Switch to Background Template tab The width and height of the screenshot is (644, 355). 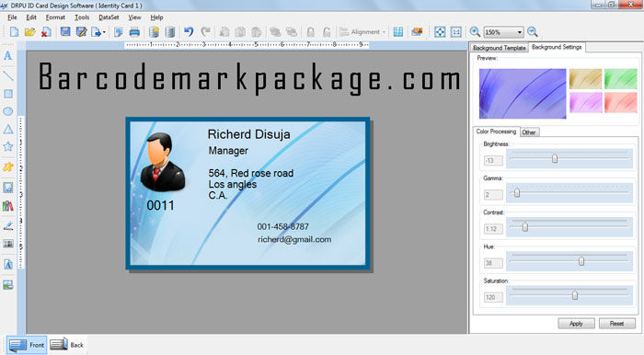click(499, 48)
